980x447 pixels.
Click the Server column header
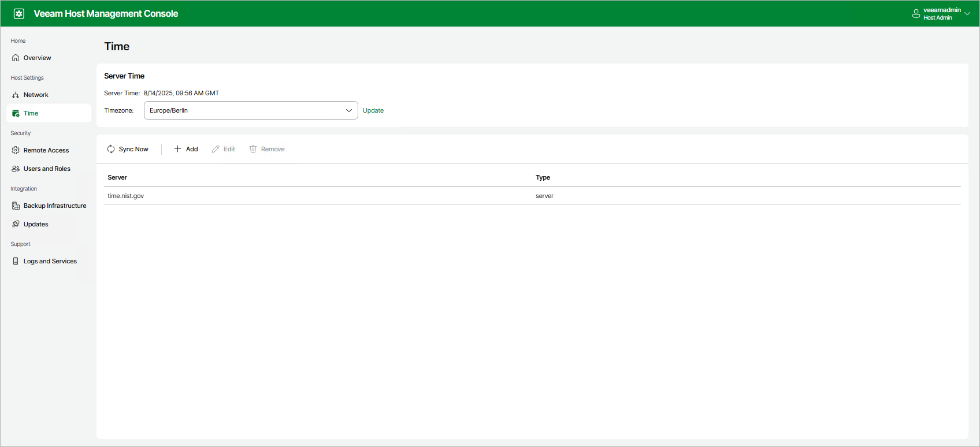click(x=117, y=177)
